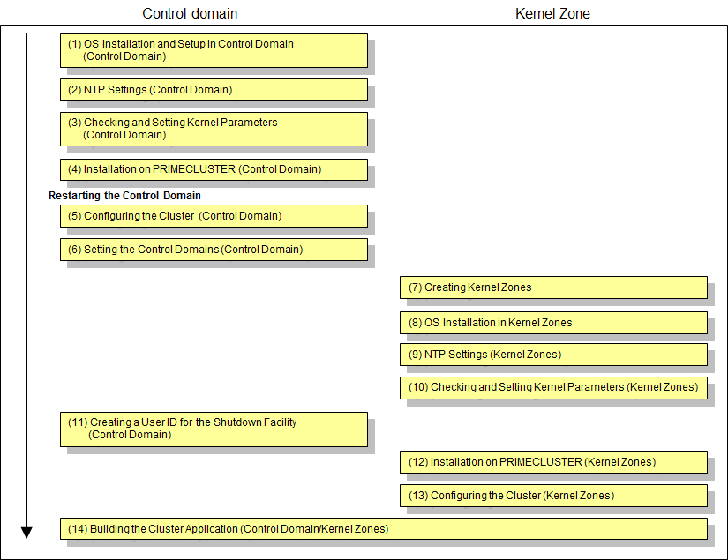Open step (12) Installation on PRIMECLUSTER (Kernel Zones)
The image size is (728, 560).
(x=553, y=462)
